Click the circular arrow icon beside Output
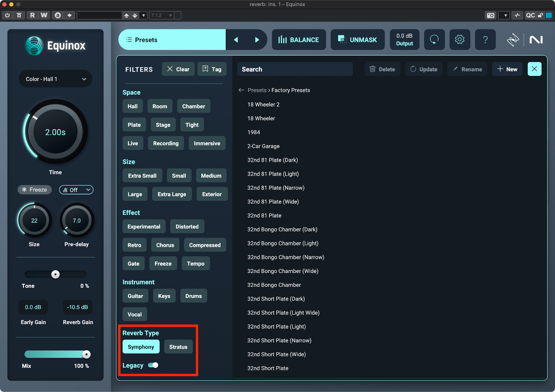This screenshot has height=392, width=555. point(434,40)
